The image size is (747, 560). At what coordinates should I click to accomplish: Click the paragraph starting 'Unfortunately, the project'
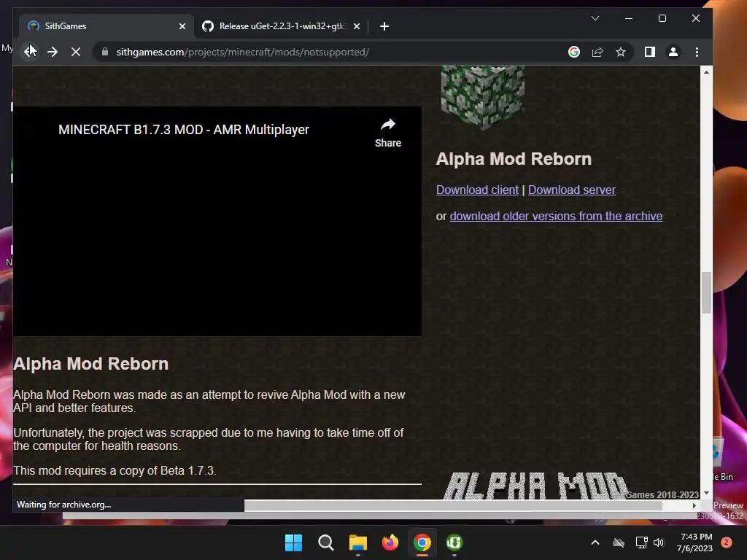coord(208,439)
